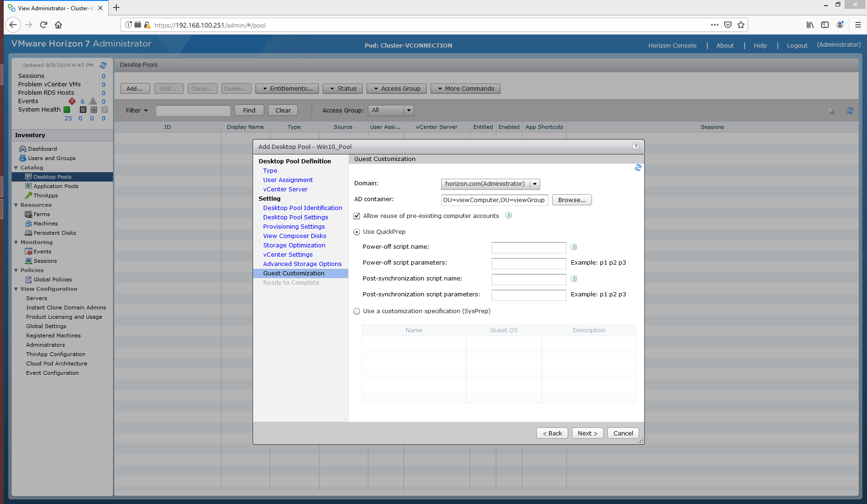Expand the More Commands menu

point(465,89)
